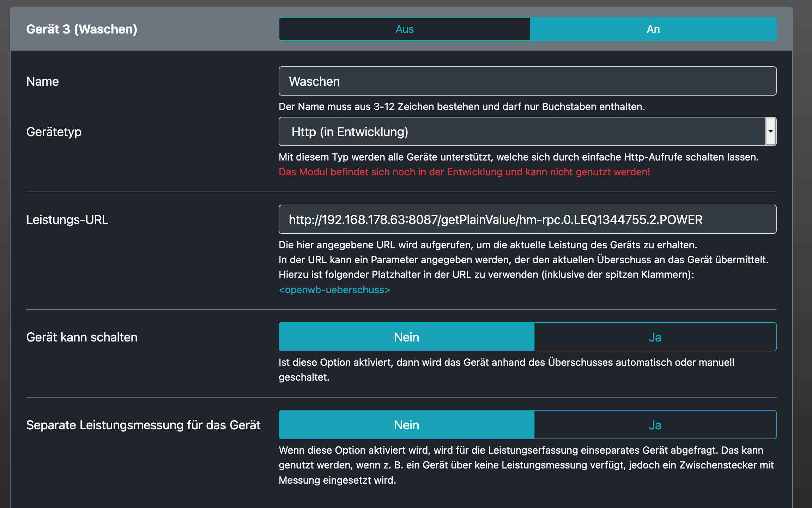Click the Gerät kann schalten label

81,337
